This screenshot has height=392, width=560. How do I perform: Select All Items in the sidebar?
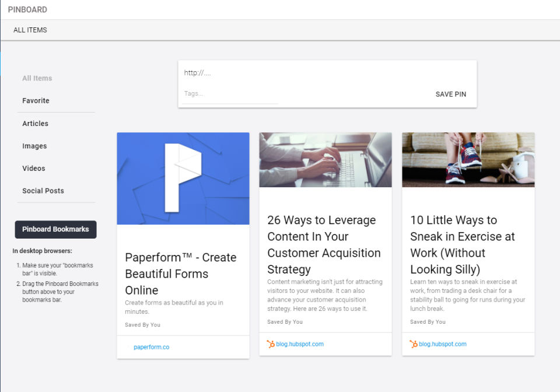[x=37, y=78]
